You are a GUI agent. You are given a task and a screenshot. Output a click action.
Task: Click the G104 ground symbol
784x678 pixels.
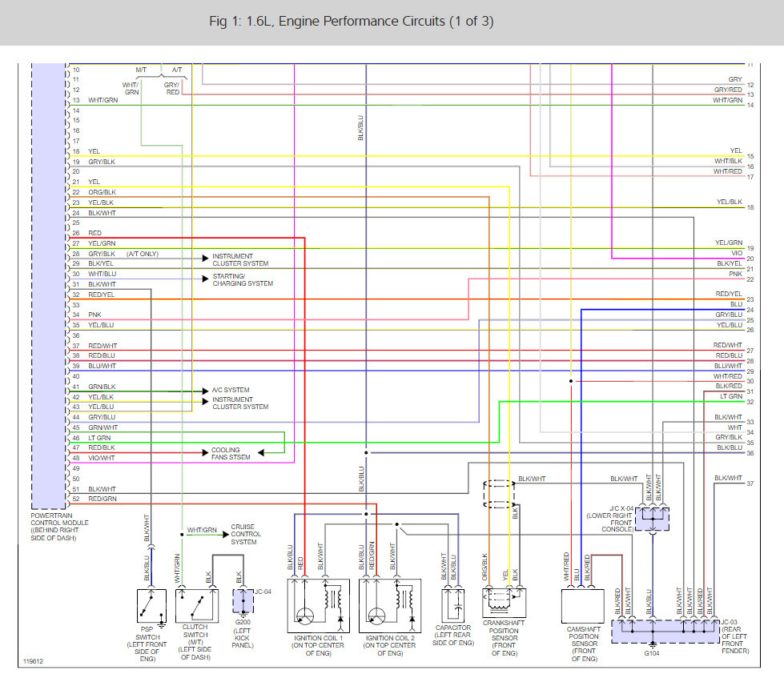click(653, 645)
